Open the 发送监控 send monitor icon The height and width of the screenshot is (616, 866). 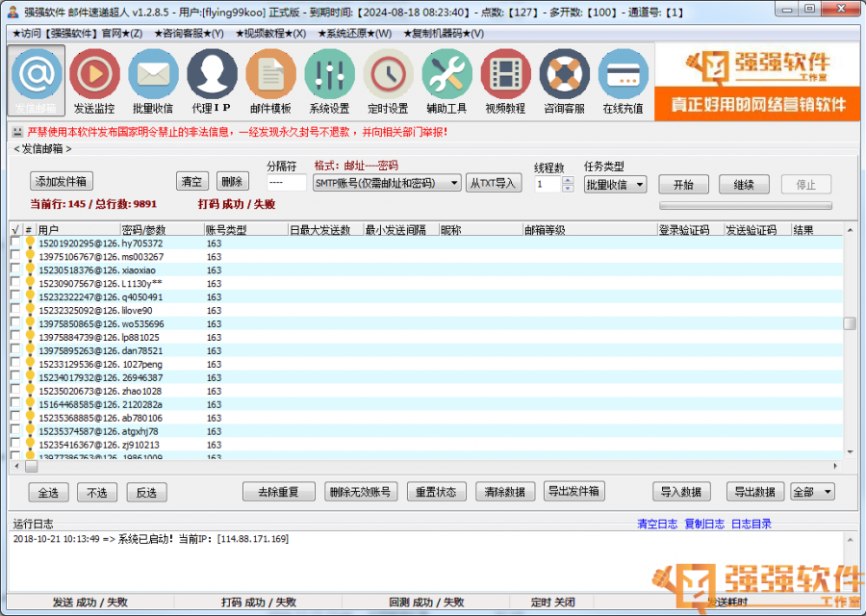[x=94, y=75]
